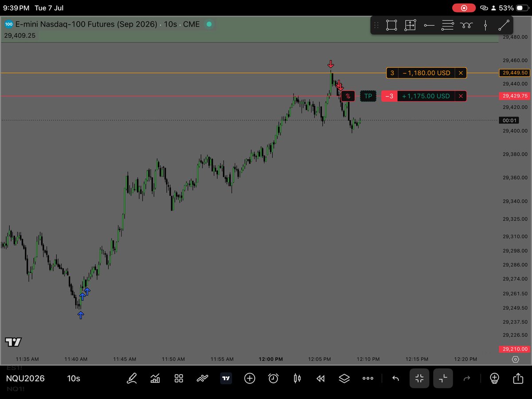Select the horizontal ray line tool
532x399 pixels.
429,26
